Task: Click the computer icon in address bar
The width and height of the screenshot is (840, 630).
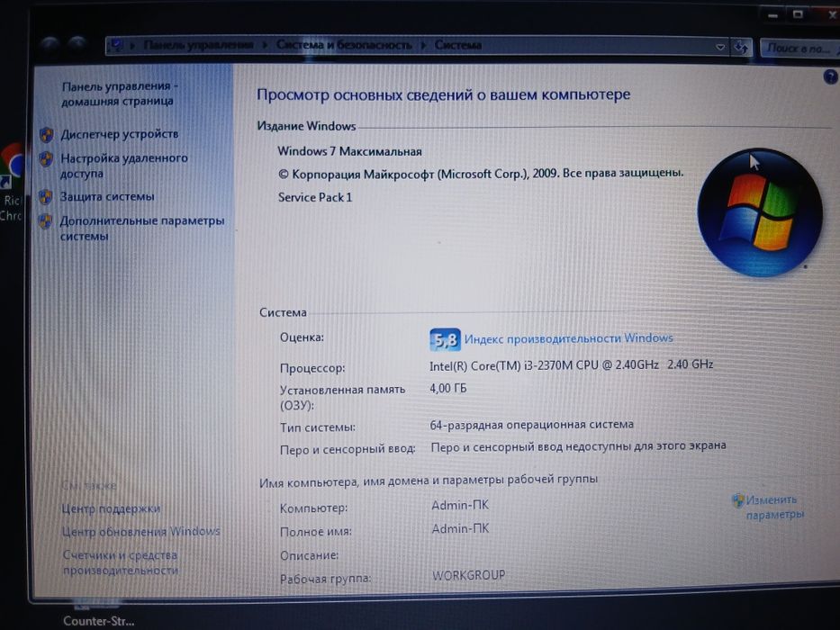Action: [x=116, y=46]
